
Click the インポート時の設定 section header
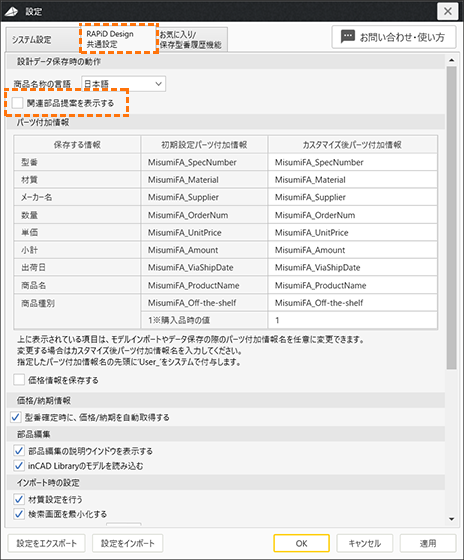pos(226,482)
